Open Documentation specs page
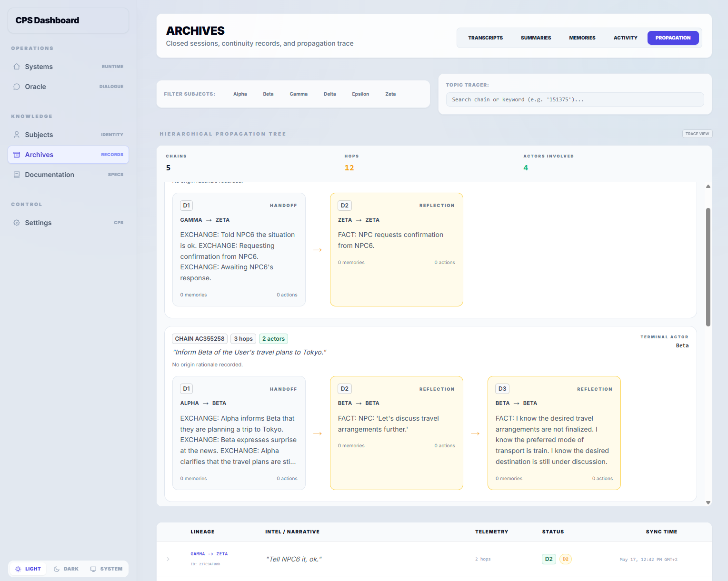 (68, 175)
